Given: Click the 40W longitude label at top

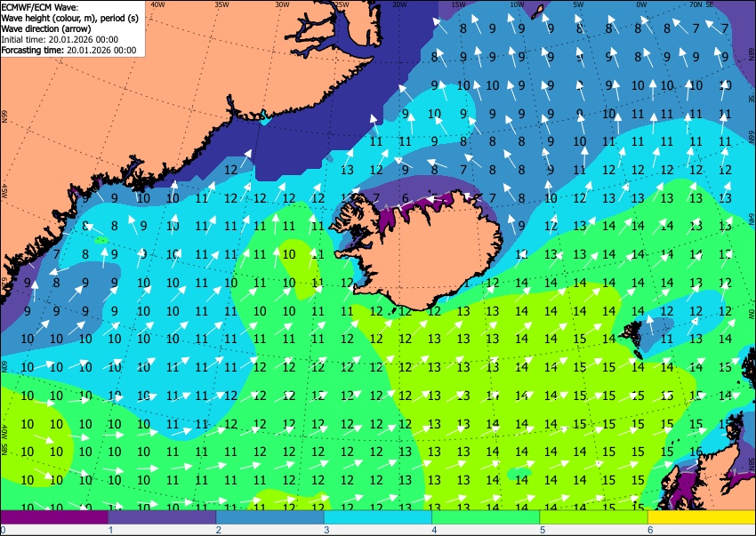Looking at the screenshot, I should [x=158, y=4].
